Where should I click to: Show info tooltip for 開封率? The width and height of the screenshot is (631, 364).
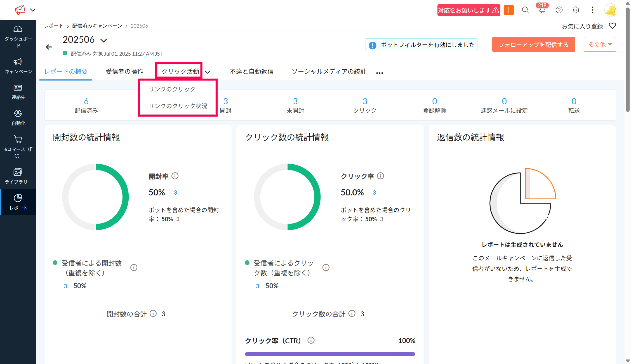[175, 176]
